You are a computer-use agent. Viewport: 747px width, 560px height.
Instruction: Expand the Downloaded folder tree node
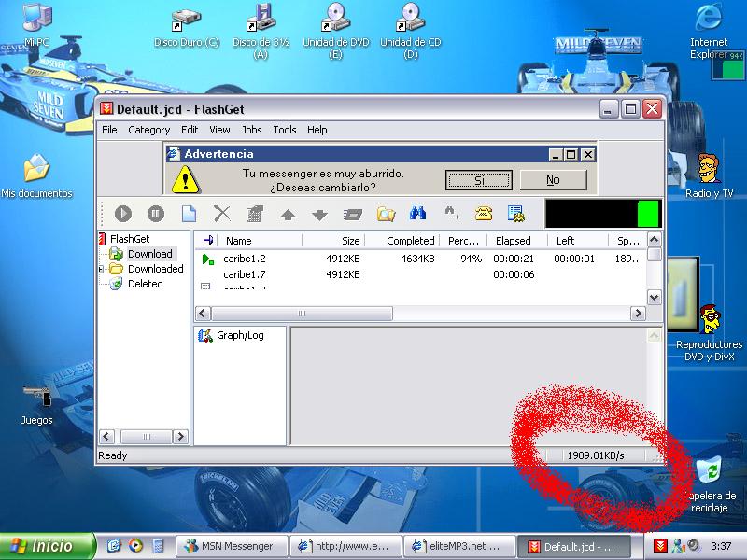click(x=101, y=269)
